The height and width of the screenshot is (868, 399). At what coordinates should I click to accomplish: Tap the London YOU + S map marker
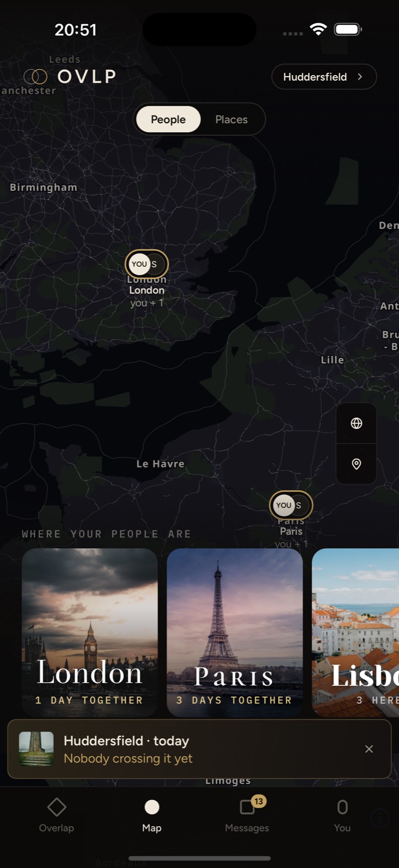point(146,264)
